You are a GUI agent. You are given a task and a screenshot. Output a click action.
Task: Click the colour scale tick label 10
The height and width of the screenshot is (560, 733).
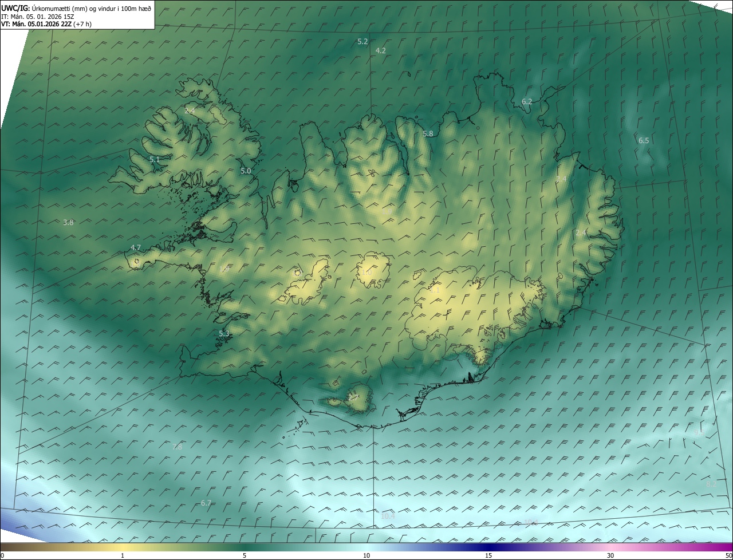366,556
